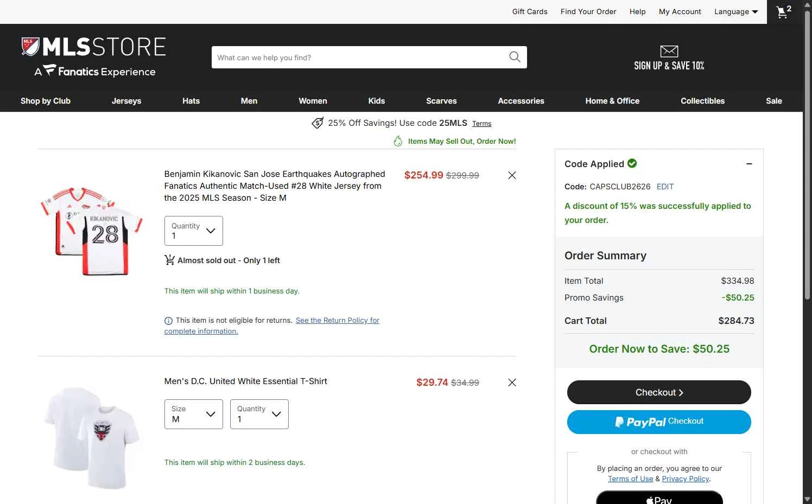Click the Cart Total $284.73 amount

(736, 321)
